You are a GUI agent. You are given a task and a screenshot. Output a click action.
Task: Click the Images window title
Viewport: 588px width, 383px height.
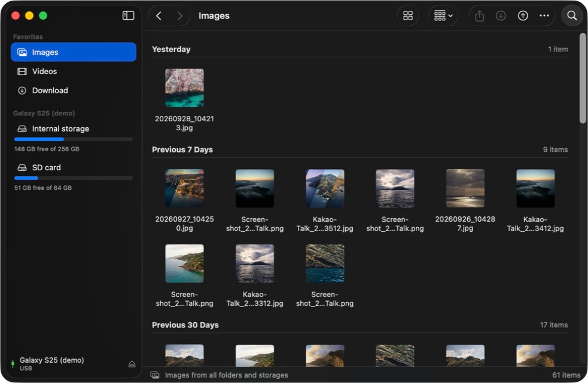pos(214,16)
